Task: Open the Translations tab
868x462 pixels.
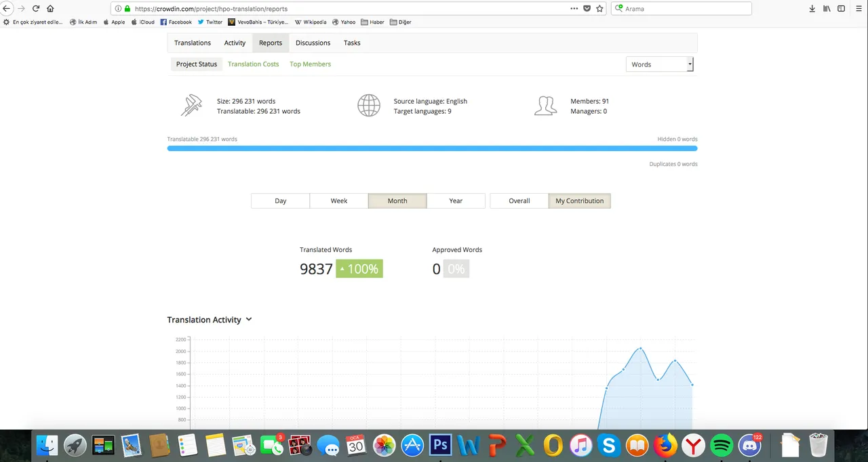Action: pyautogui.click(x=193, y=43)
